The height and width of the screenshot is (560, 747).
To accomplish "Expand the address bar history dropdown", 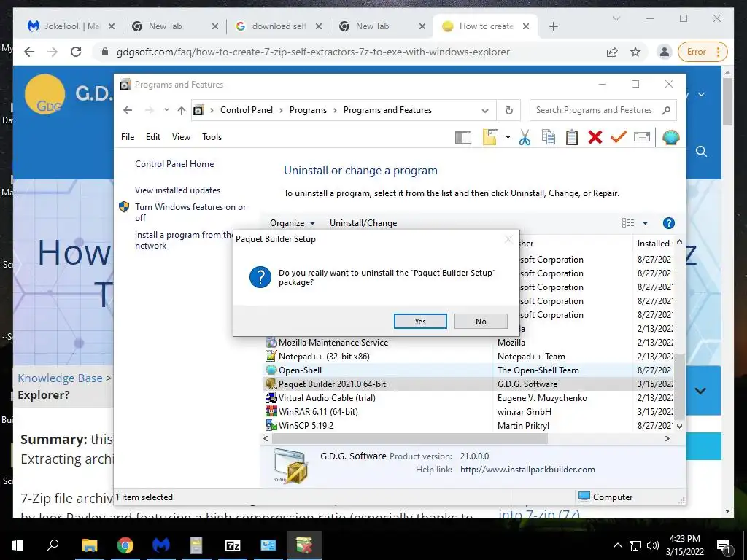I will (x=485, y=111).
